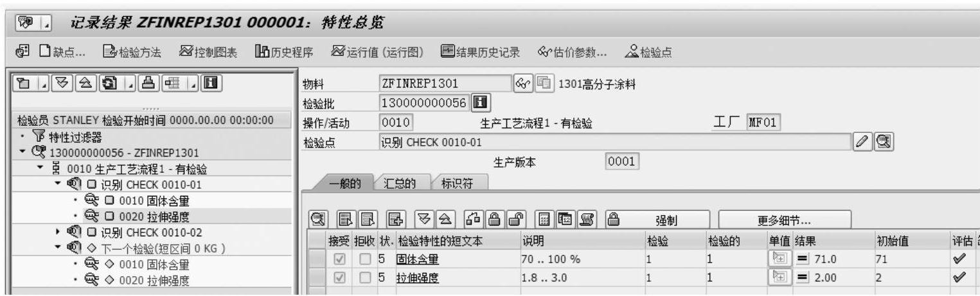
Task: Toggle 拒收 checkbox for 拉伸强度 row
Action: (365, 278)
